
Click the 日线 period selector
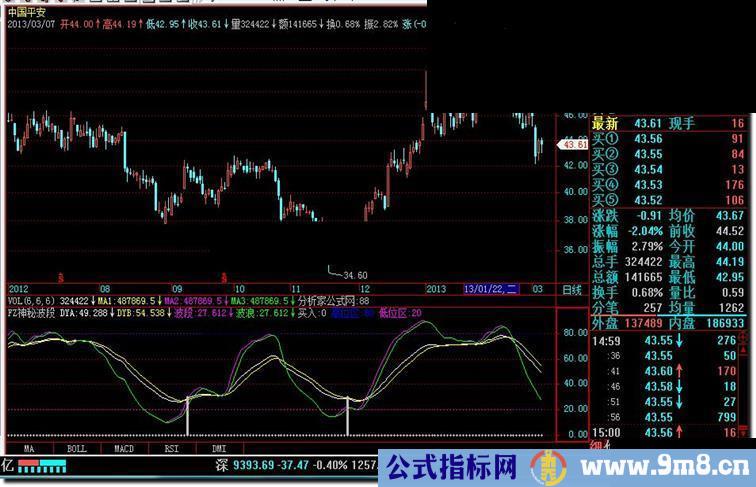572,289
